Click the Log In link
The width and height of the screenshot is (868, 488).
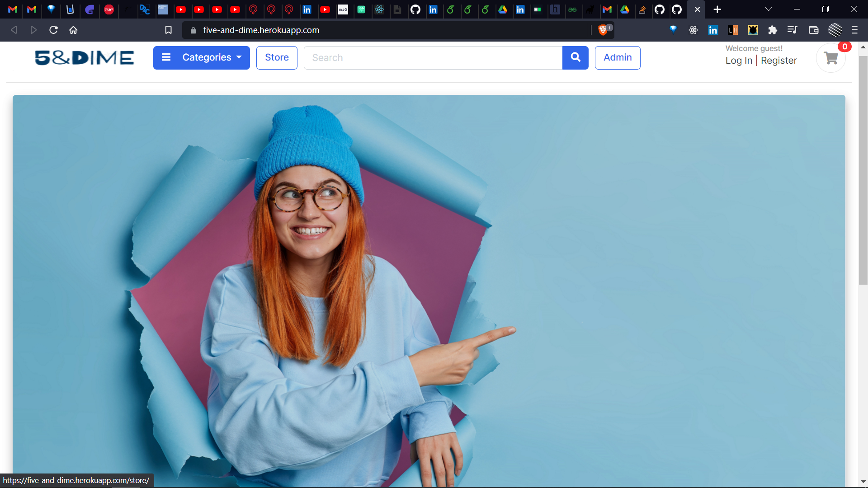pos(739,61)
